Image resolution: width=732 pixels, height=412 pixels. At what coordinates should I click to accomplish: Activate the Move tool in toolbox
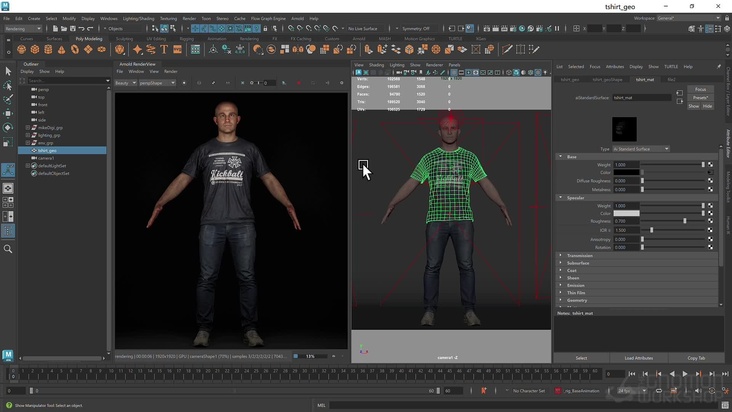click(8, 113)
